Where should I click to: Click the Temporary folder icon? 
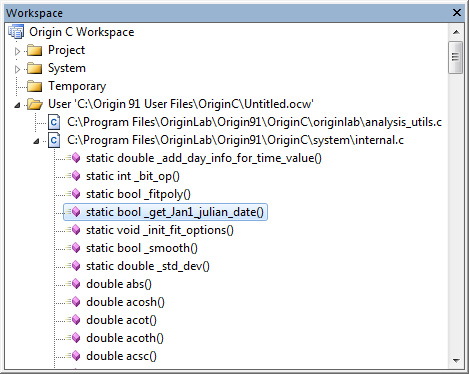point(35,86)
